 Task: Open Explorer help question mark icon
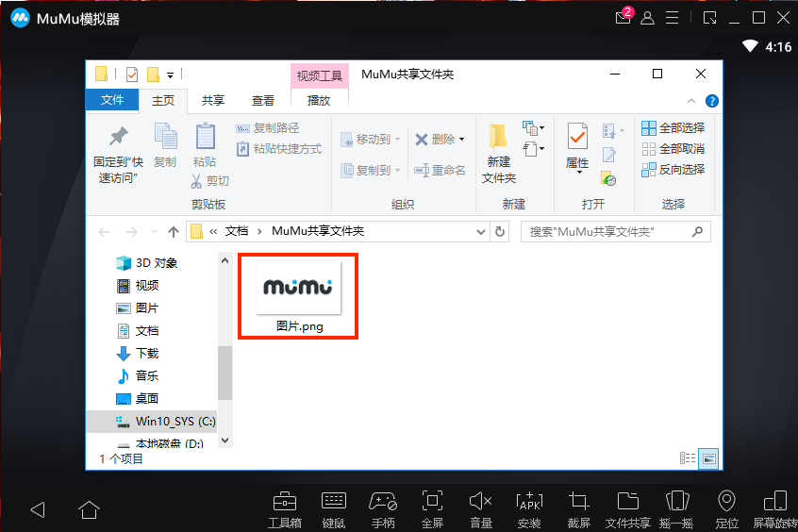712,101
